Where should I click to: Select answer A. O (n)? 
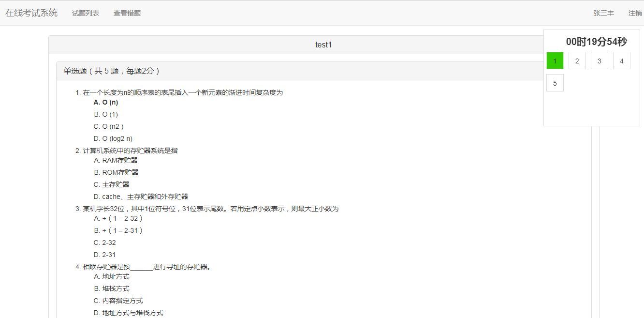[x=106, y=102]
